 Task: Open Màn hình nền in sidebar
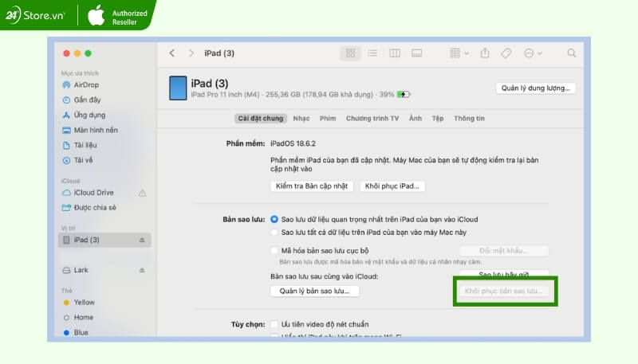coord(96,130)
